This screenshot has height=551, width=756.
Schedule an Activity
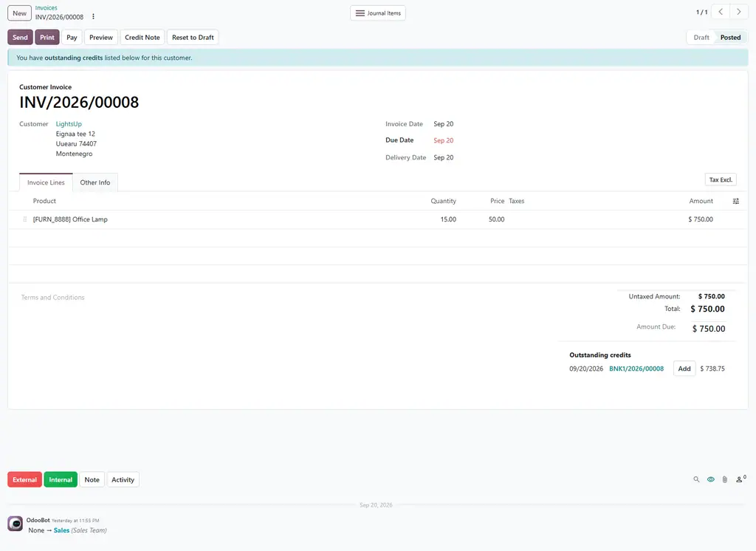pos(123,479)
